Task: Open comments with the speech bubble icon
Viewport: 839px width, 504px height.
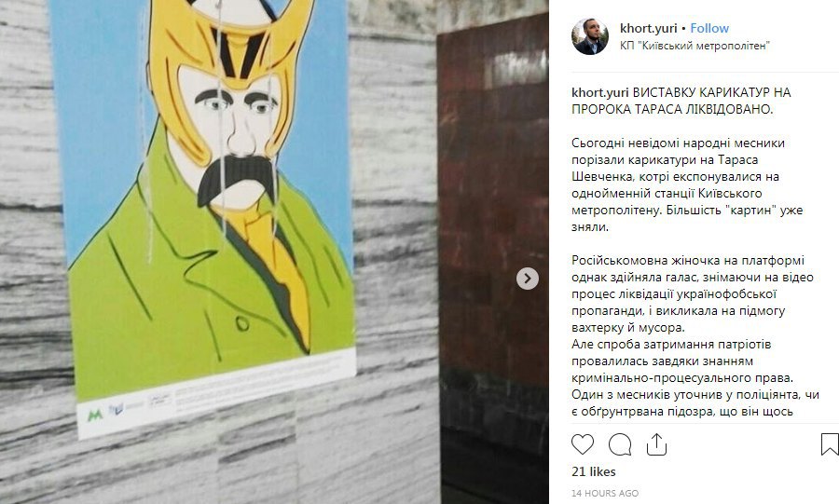Action: [620, 444]
